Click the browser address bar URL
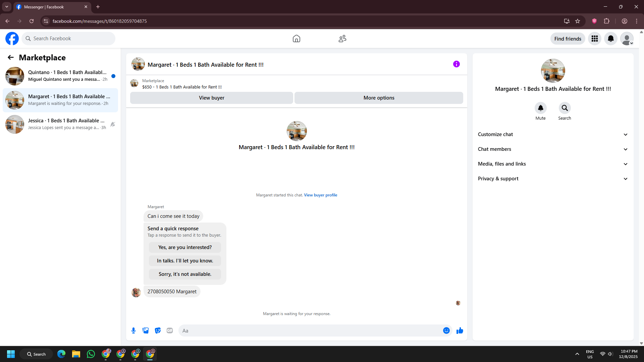 pos(100,21)
